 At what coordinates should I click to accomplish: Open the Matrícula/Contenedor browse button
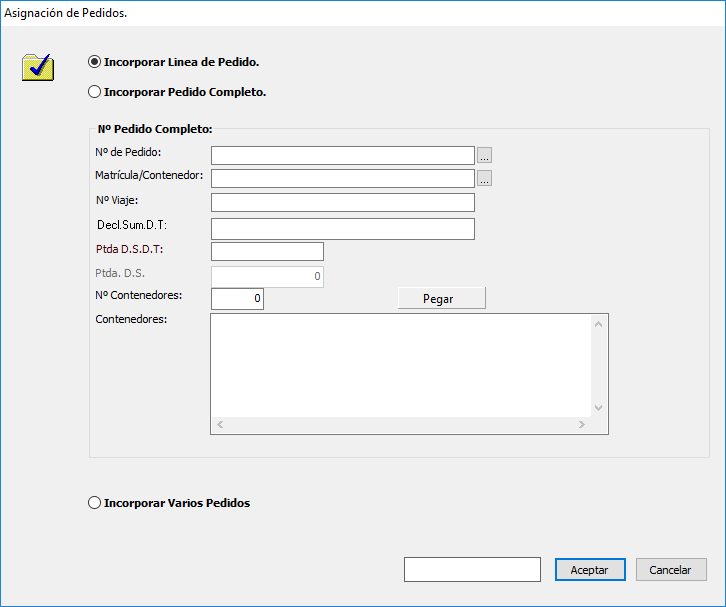click(x=484, y=179)
